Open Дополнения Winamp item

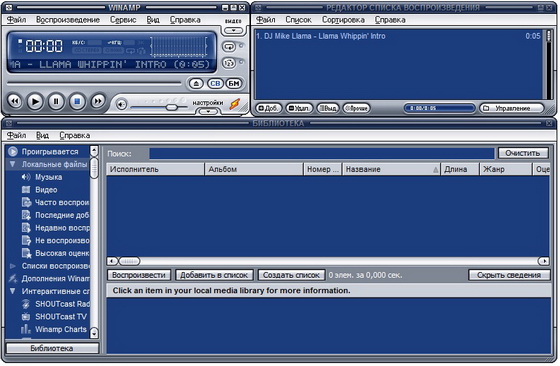[x=49, y=279]
